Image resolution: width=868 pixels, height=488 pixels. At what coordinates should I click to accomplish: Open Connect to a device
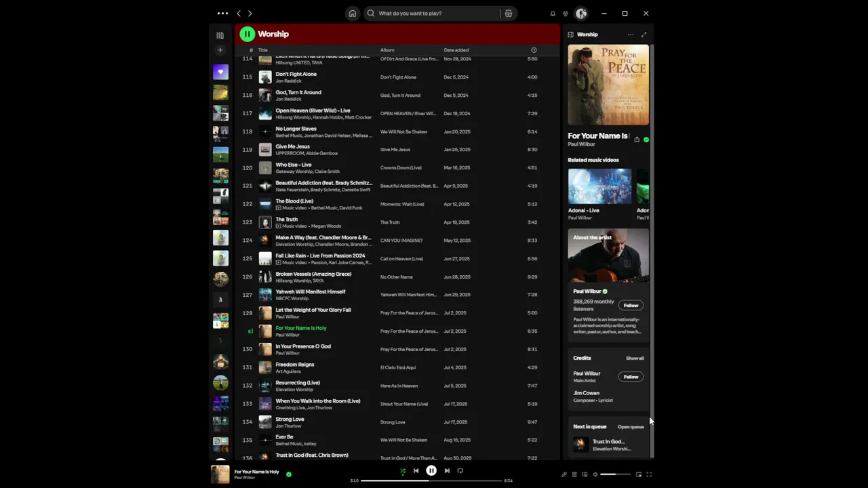[585, 474]
